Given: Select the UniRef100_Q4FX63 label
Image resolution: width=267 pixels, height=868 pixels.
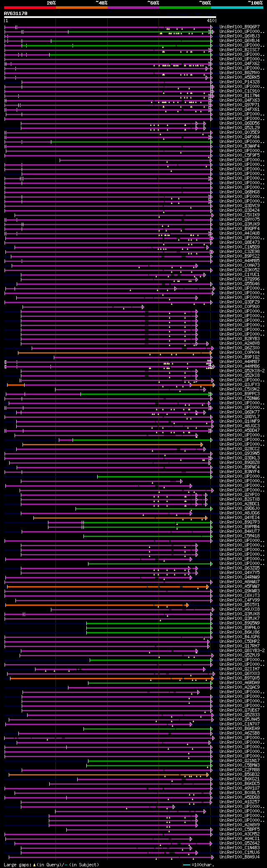Looking at the screenshot, I should 239,100.
